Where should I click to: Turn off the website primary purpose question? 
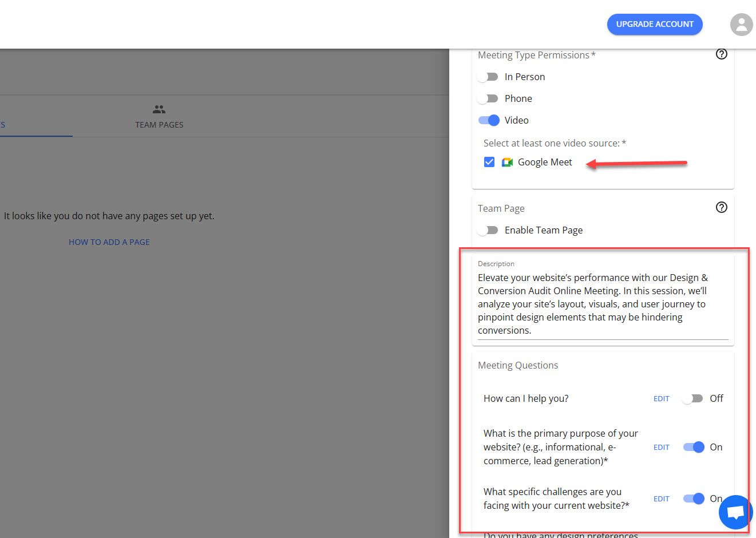tap(693, 447)
